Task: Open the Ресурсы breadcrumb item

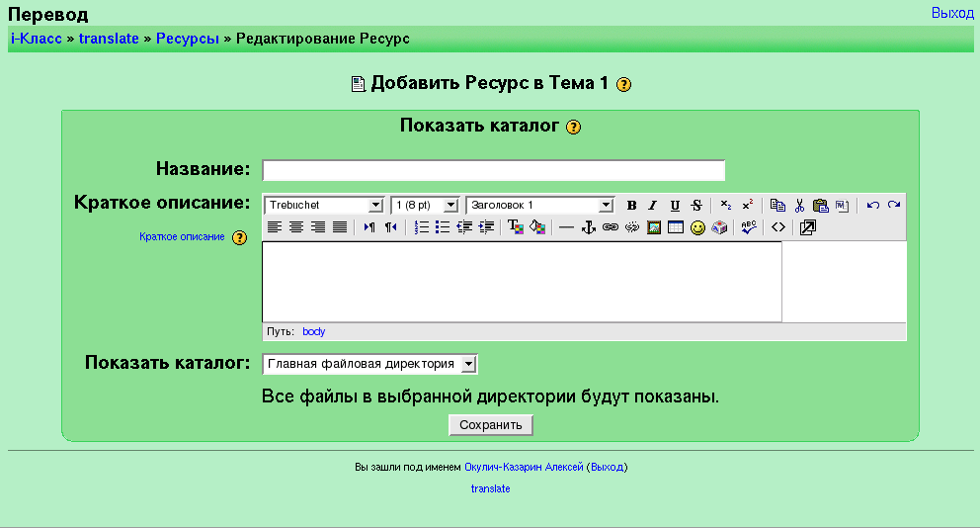Action: [x=188, y=39]
